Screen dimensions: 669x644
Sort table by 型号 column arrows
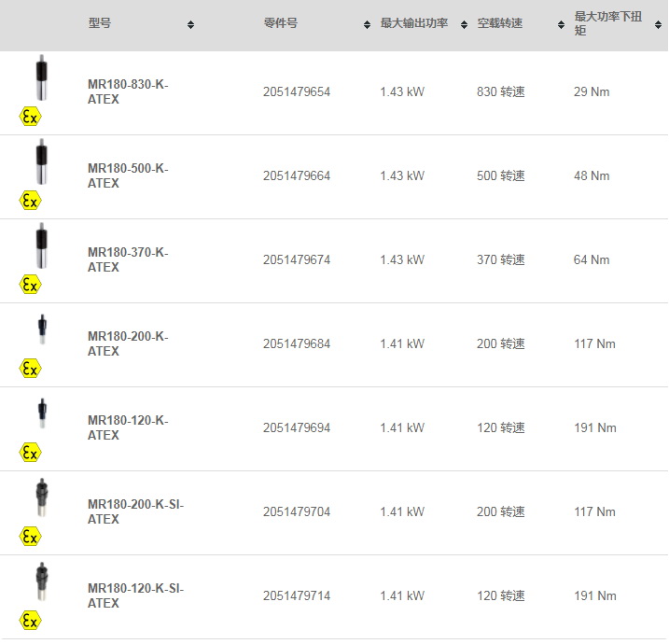pos(190,25)
